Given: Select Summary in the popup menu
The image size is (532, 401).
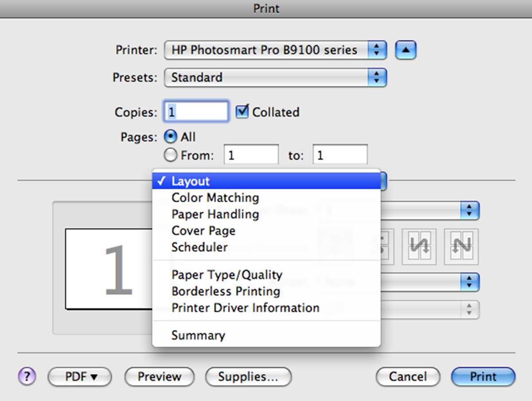Looking at the screenshot, I should point(266,335).
